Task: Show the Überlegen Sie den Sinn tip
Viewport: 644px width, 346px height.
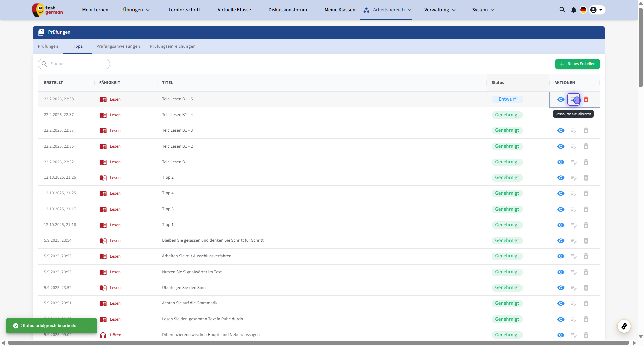Action: click(561, 288)
